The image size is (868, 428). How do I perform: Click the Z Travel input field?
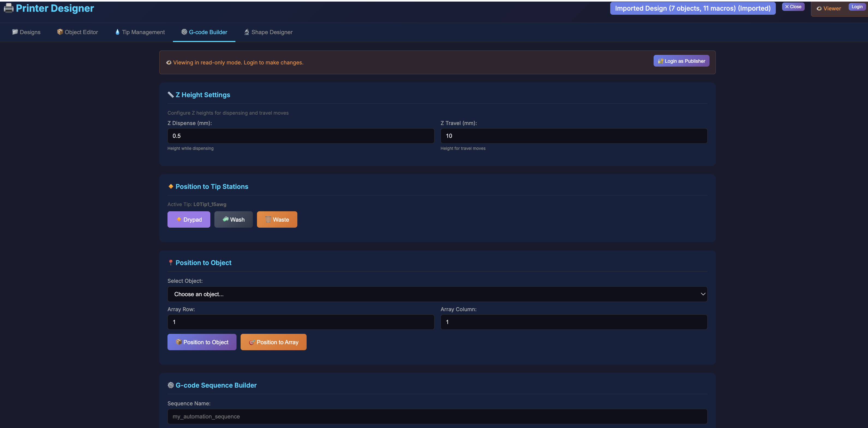click(x=573, y=136)
